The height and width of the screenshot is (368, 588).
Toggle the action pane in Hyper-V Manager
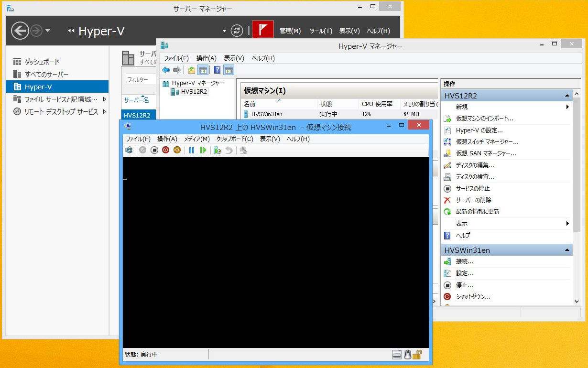click(229, 70)
